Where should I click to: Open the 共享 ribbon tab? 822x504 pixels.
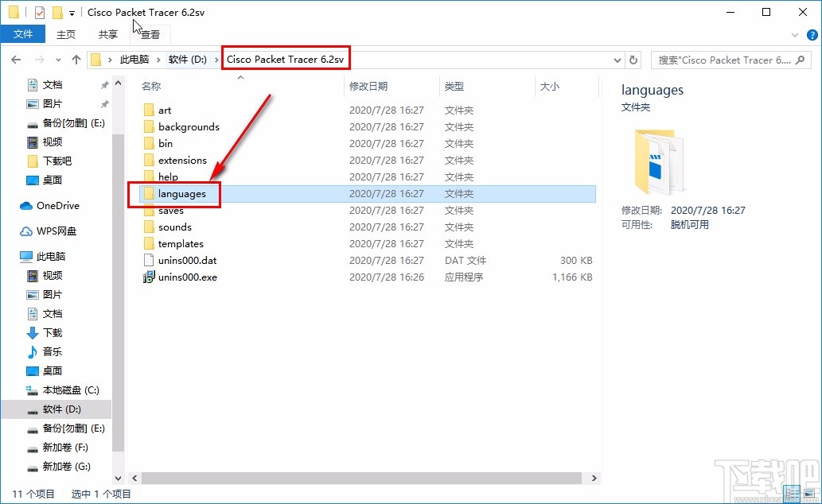click(108, 34)
